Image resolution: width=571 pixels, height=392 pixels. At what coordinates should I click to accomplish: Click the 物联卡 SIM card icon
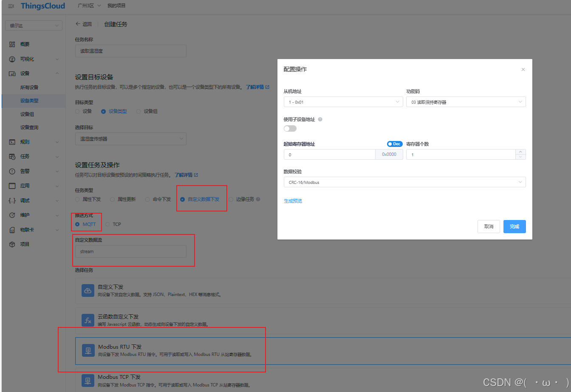coord(12,230)
